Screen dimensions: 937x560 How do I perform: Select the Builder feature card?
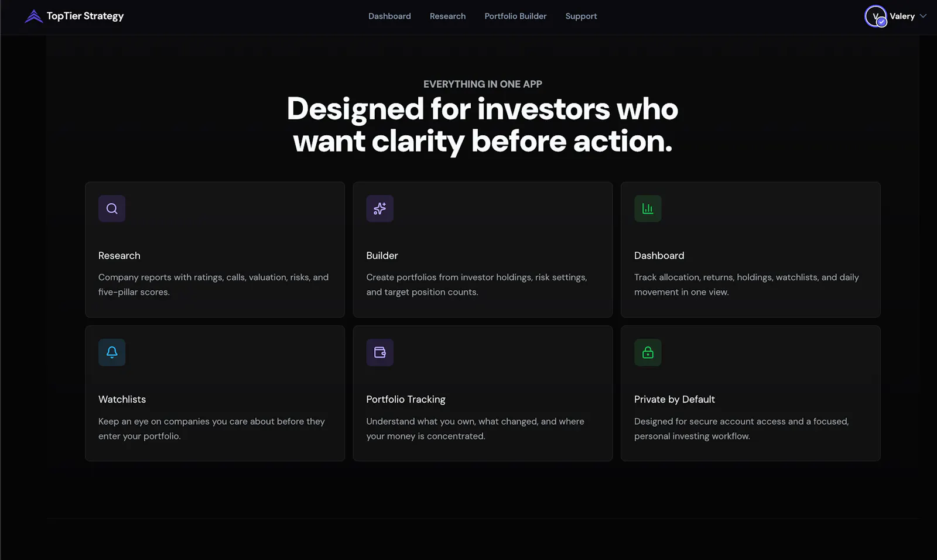(x=483, y=250)
